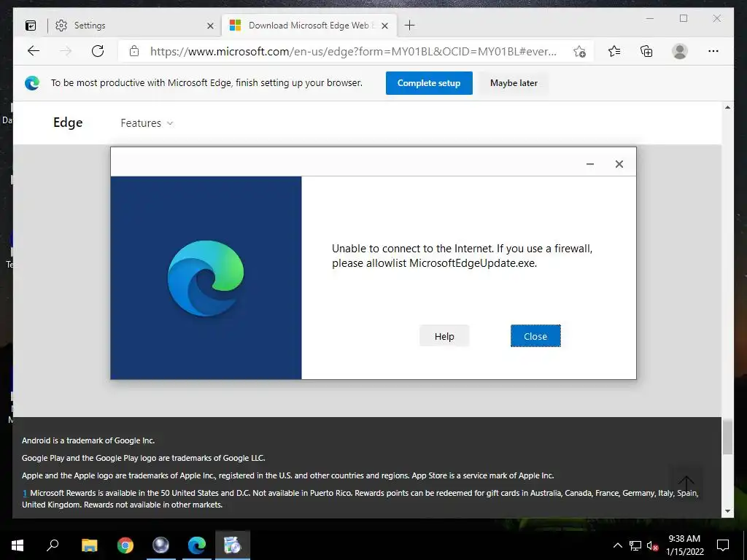The height and width of the screenshot is (560, 747).
Task: Click the Help button in dialog
Action: (444, 336)
